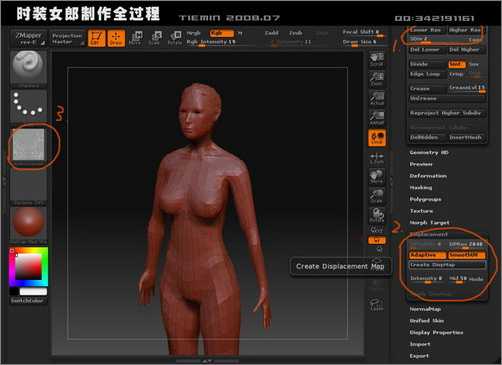
Task: Select the Scale transform icon
Action: tap(155, 38)
